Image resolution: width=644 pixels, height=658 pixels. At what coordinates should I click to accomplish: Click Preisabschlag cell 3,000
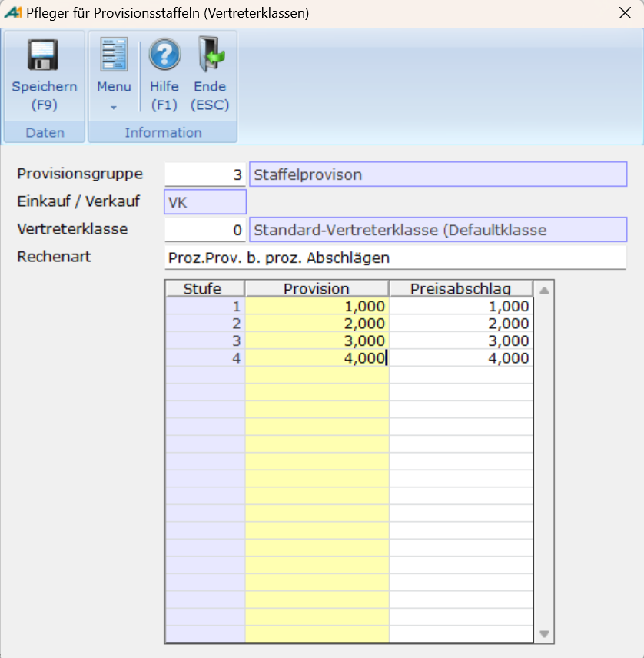pyautogui.click(x=461, y=341)
